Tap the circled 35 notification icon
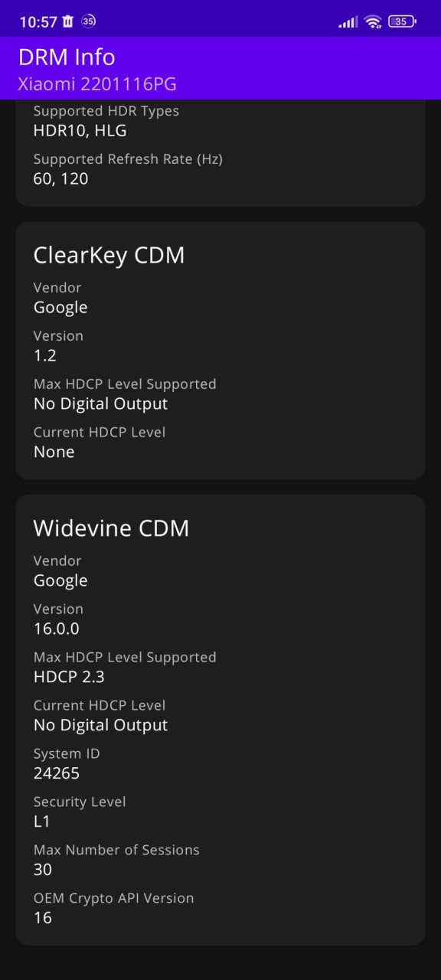The width and height of the screenshot is (441, 980). pos(89,21)
